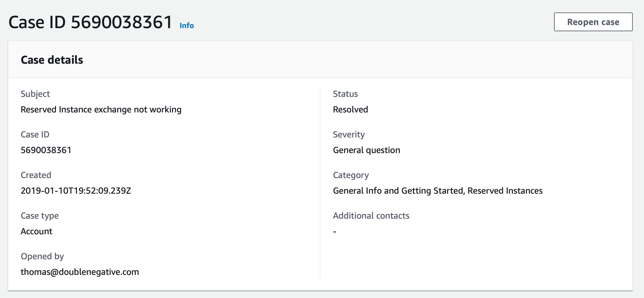This screenshot has width=644, height=298.
Task: Select the subject text Reserved Instance exchange not working
Action: point(101,110)
